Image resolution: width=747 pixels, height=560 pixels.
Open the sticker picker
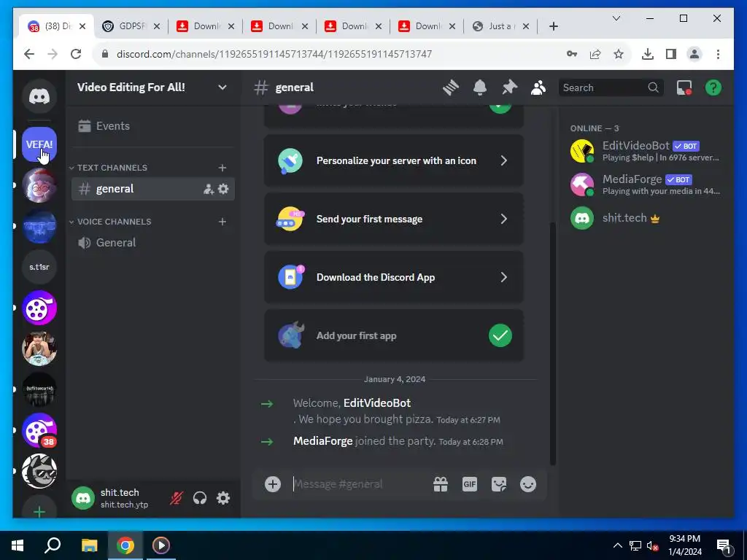499,484
